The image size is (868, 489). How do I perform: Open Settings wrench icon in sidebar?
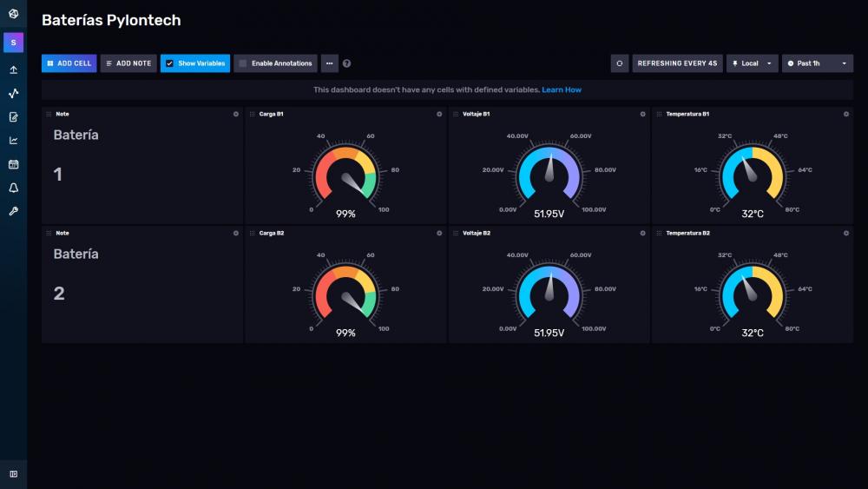tap(13, 211)
